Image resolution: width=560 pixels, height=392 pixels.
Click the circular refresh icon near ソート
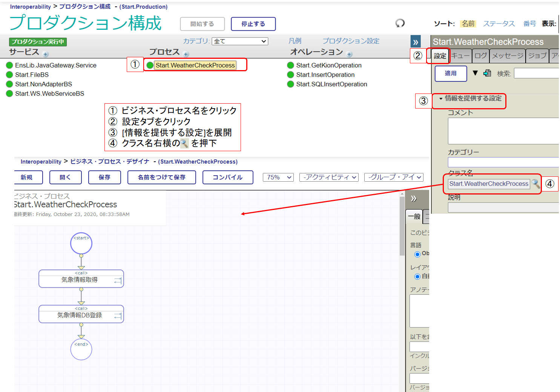[400, 23]
